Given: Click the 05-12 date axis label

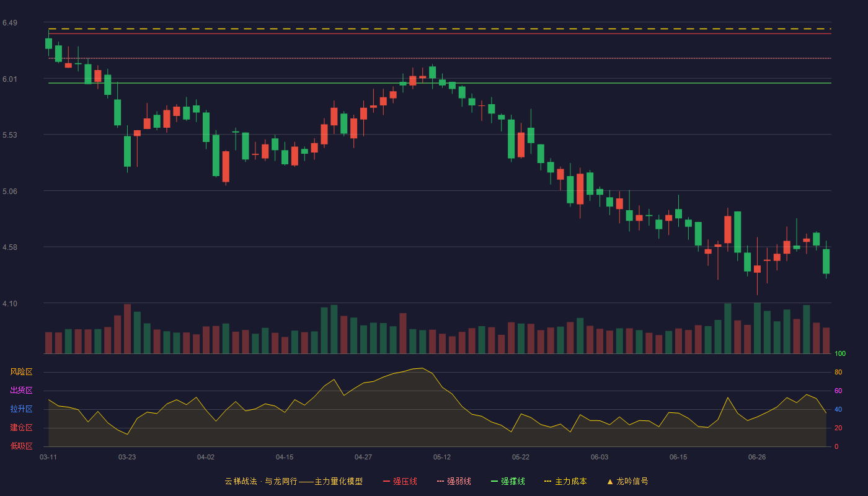Looking at the screenshot, I should point(442,457).
